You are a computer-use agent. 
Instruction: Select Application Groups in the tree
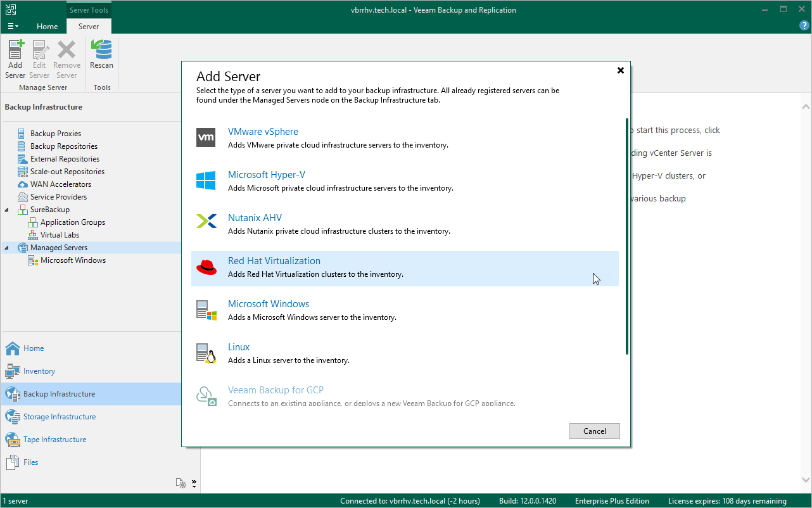(x=73, y=222)
